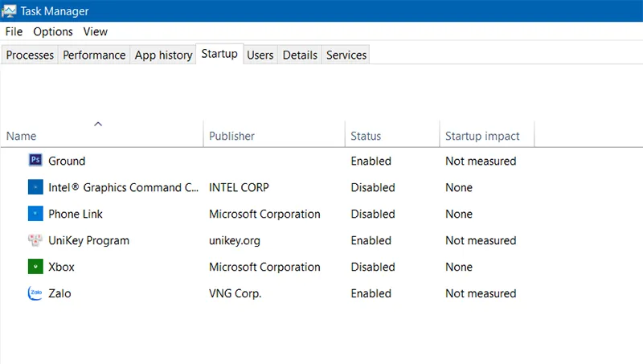Click the Phone Link app icon
Image resolution: width=643 pixels, height=364 pixels.
(x=35, y=214)
